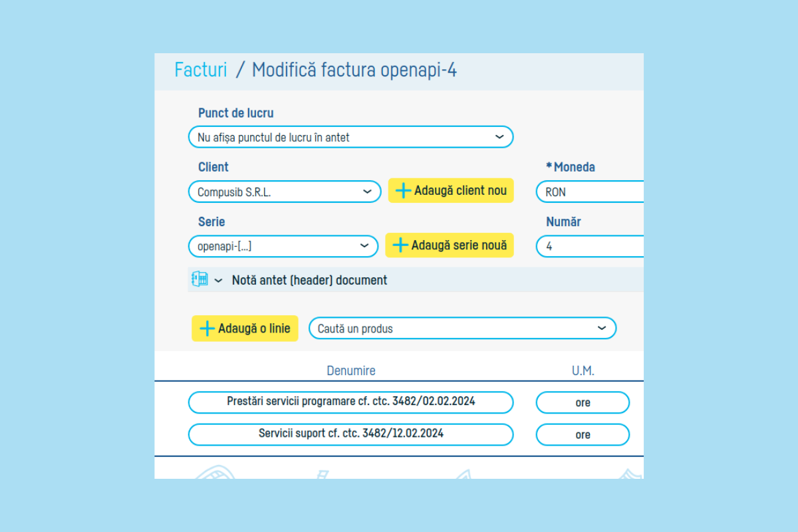
Task: Edit the Servicii suport name field
Action: pyautogui.click(x=350, y=434)
